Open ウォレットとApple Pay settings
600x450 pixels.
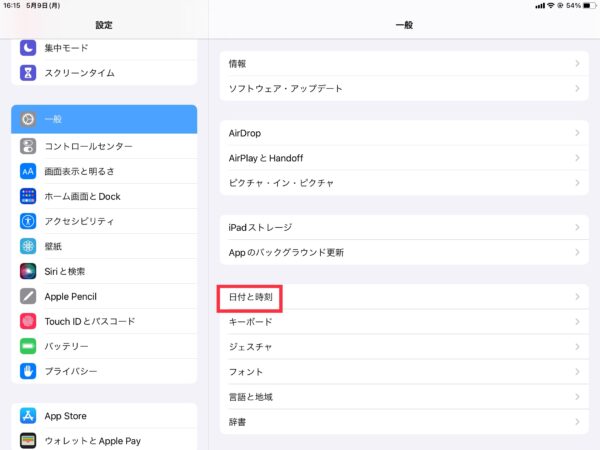pos(104,441)
